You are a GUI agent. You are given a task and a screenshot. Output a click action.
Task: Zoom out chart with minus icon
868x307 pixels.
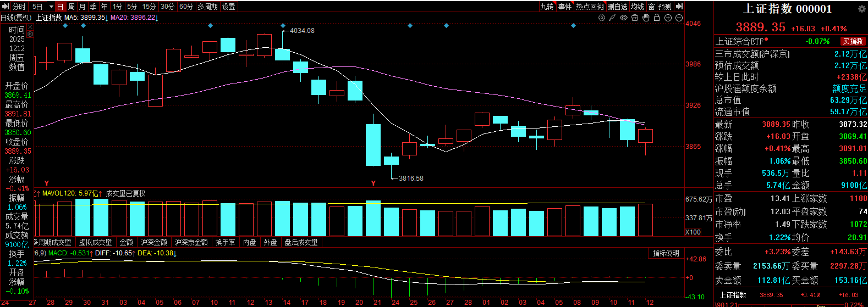tap(678, 18)
